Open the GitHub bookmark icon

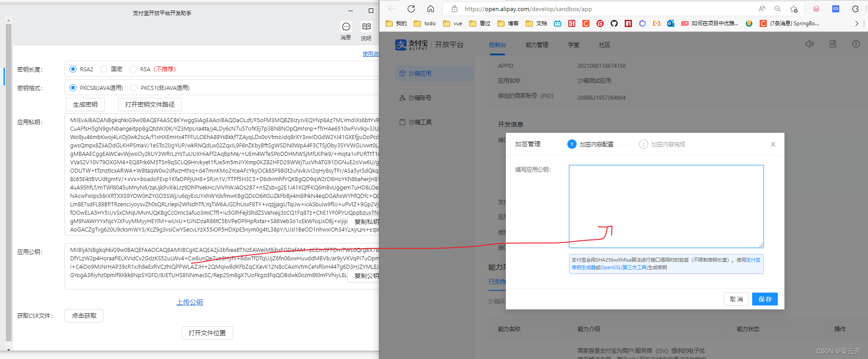[x=614, y=23]
